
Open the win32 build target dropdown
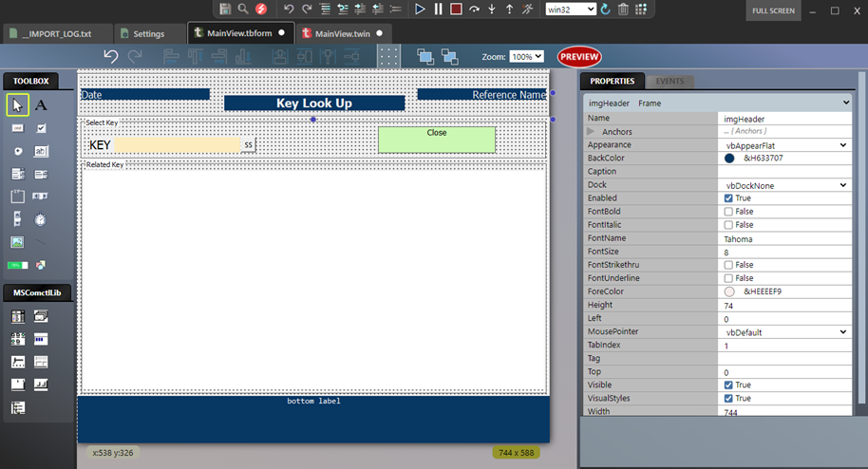[571, 9]
